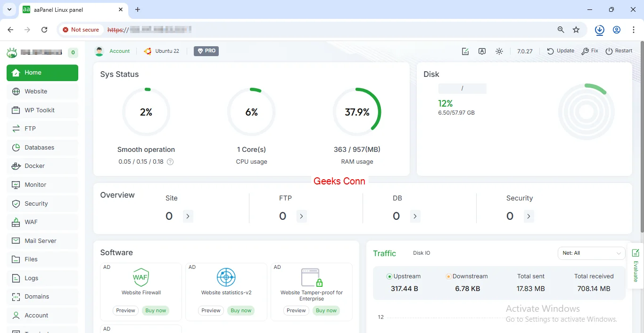Toggle the Upstream line in the Traffic legend
Image resolution: width=644 pixels, height=333 pixels.
click(404, 276)
